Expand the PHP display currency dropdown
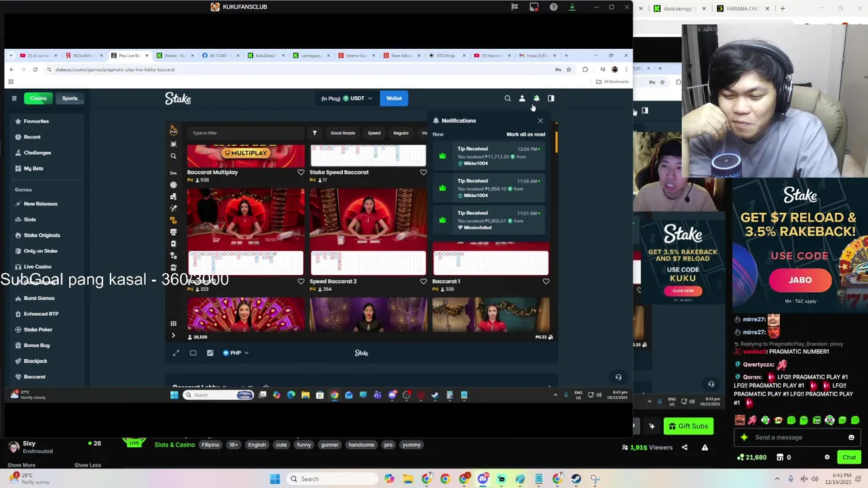The width and height of the screenshot is (868, 488). [x=235, y=353]
